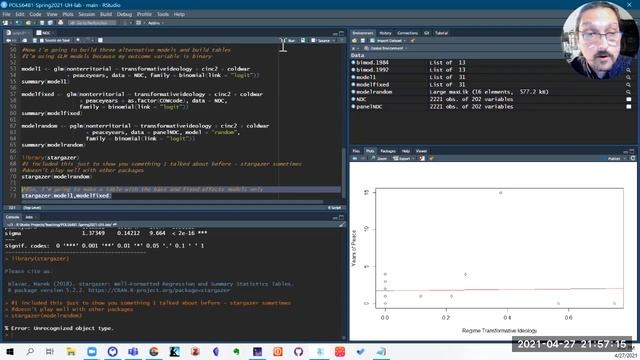Image resolution: width=640 pixels, height=360 pixels.
Task: Inspect model1 with its magnifier icon
Action: tap(629, 77)
